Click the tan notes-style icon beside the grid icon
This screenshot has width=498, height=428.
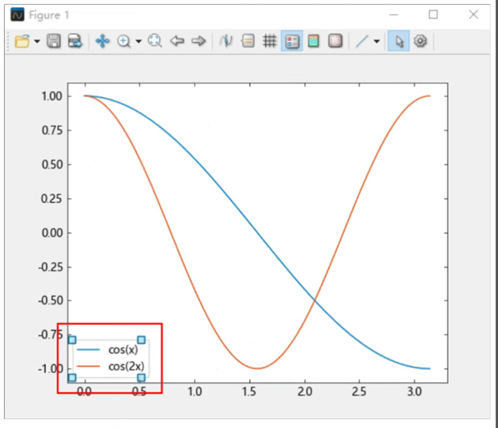(x=248, y=41)
